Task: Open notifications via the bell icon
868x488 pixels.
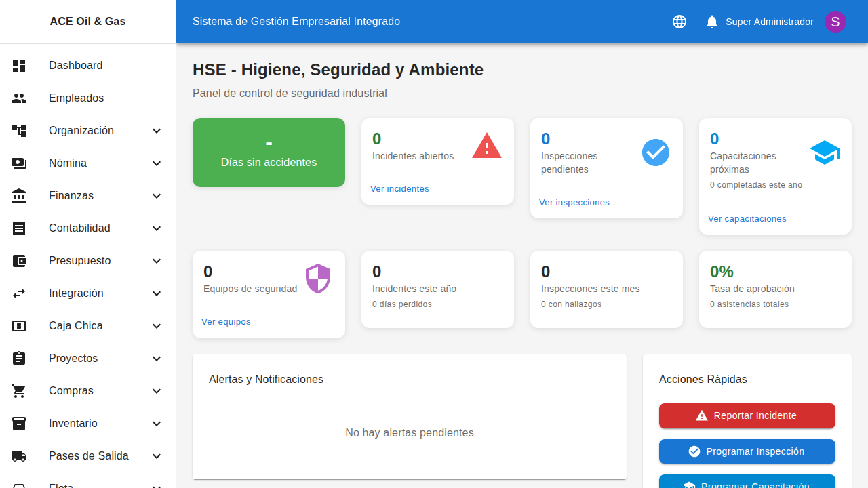Action: (711, 21)
